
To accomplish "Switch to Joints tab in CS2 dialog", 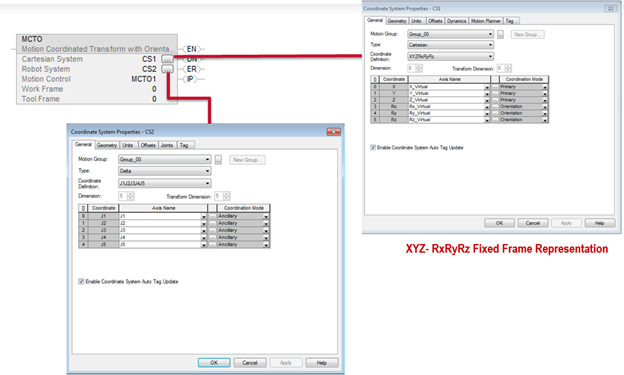I will [x=167, y=145].
